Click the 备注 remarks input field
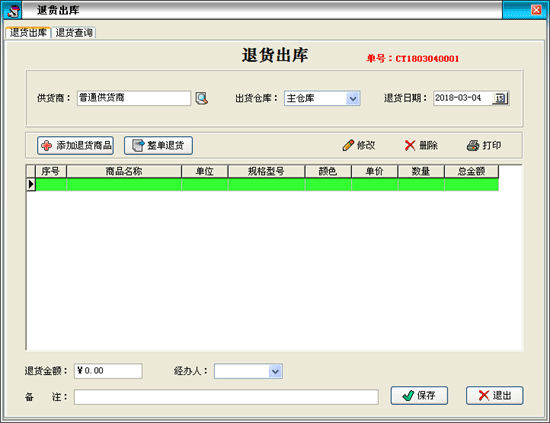Image resolution: width=550 pixels, height=423 pixels. coord(226,397)
